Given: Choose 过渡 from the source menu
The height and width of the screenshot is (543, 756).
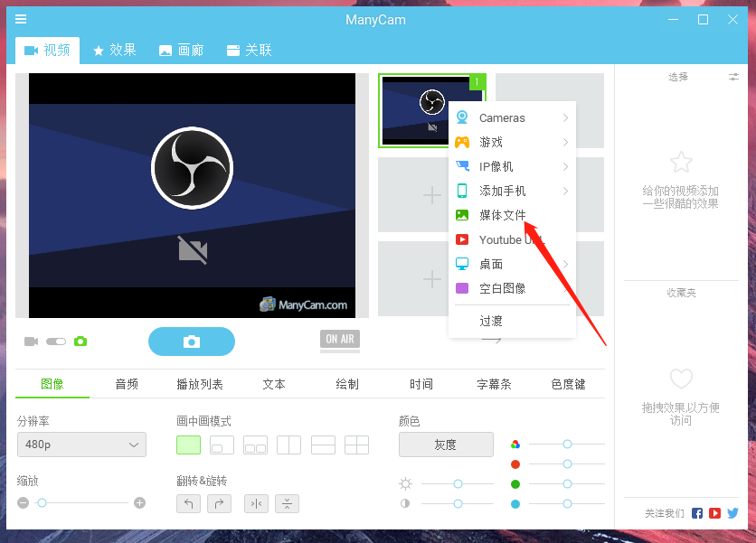Looking at the screenshot, I should (512, 321).
